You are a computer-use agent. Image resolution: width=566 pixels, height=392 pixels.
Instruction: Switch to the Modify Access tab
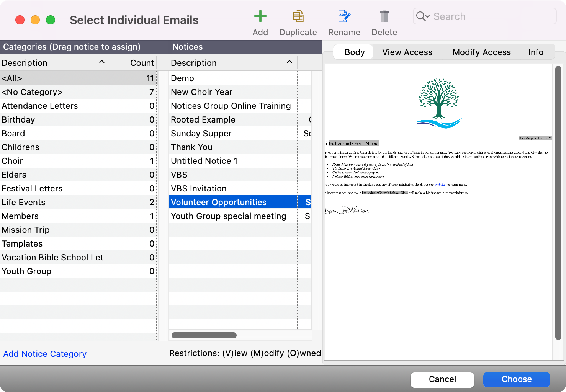tap(481, 52)
